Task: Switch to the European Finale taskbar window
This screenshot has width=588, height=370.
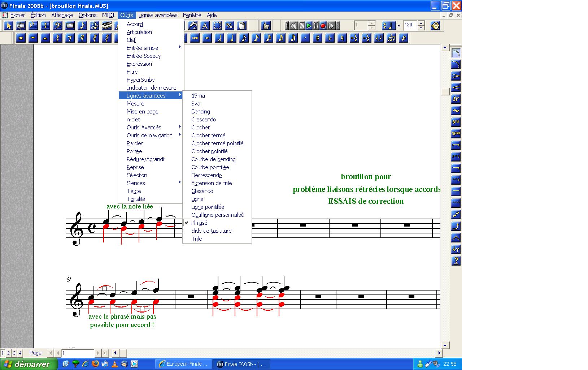Action: (183, 364)
